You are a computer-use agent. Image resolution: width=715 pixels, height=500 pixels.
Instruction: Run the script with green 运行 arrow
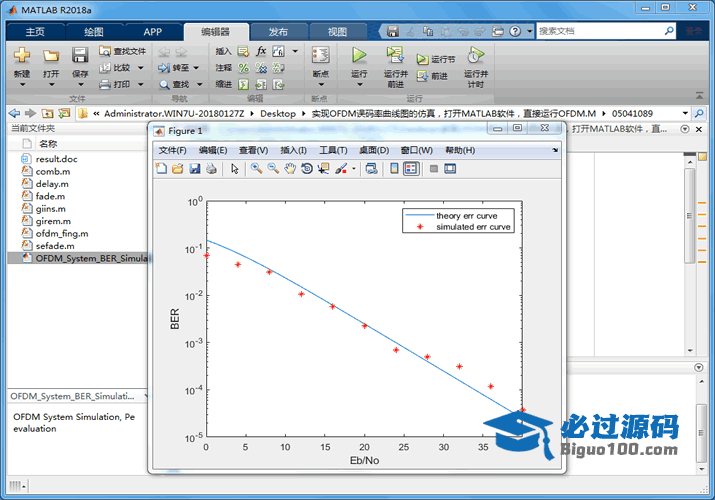pos(359,56)
